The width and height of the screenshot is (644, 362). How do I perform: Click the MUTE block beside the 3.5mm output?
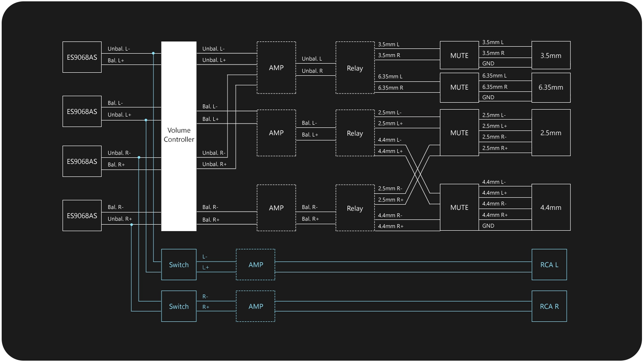459,56
